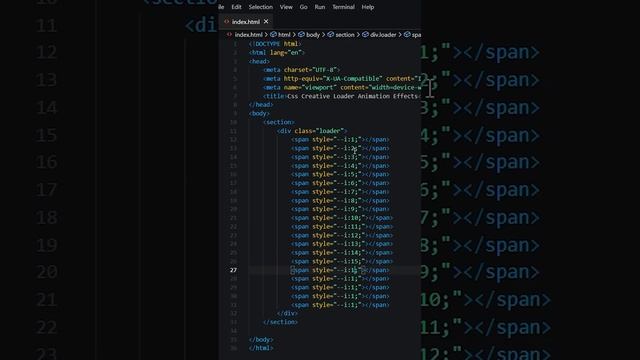Open the Go menu
The image size is (640, 360).
pos(303,7)
